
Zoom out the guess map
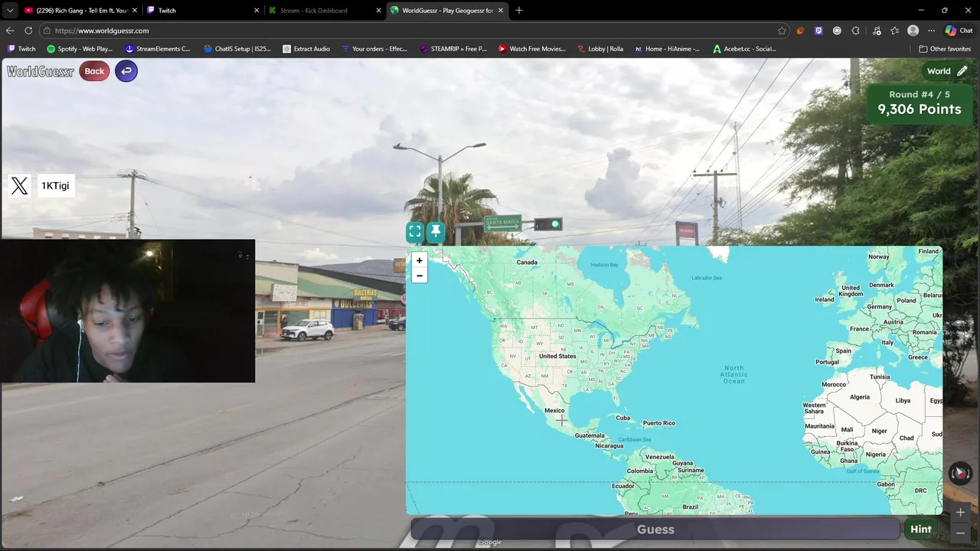coord(419,275)
